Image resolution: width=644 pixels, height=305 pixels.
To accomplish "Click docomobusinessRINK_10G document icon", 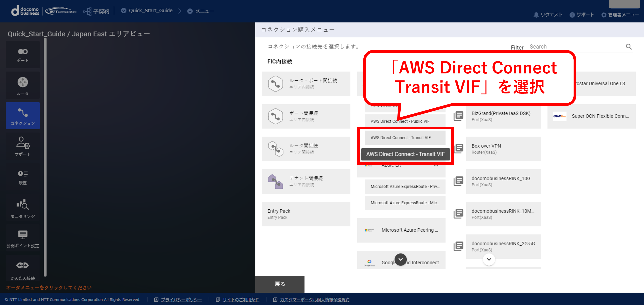I will (x=459, y=181).
